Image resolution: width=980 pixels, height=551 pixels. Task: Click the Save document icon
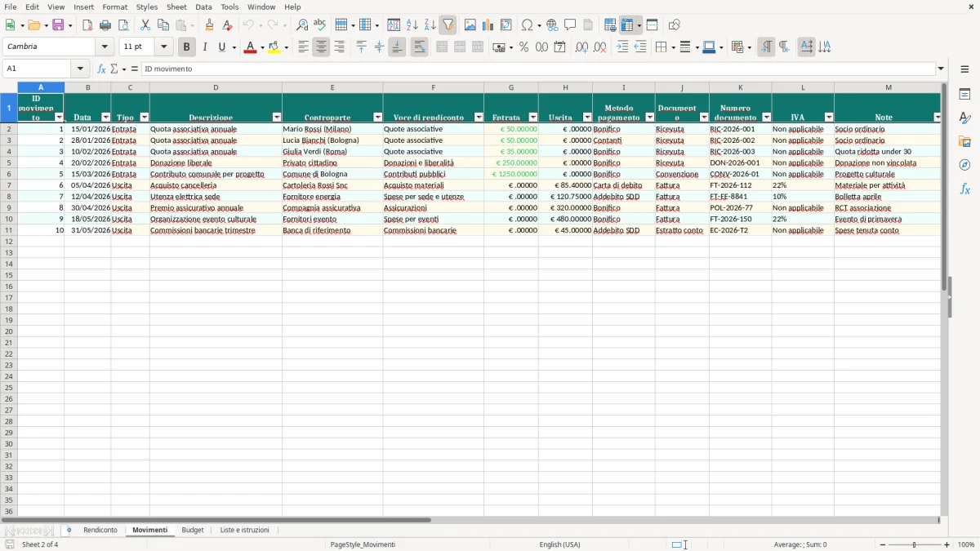pyautogui.click(x=58, y=25)
